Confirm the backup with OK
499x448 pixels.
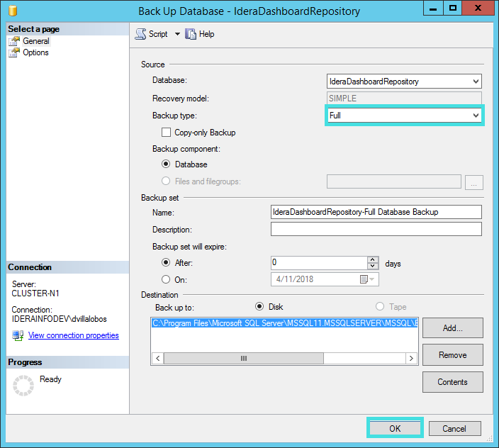pos(395,428)
